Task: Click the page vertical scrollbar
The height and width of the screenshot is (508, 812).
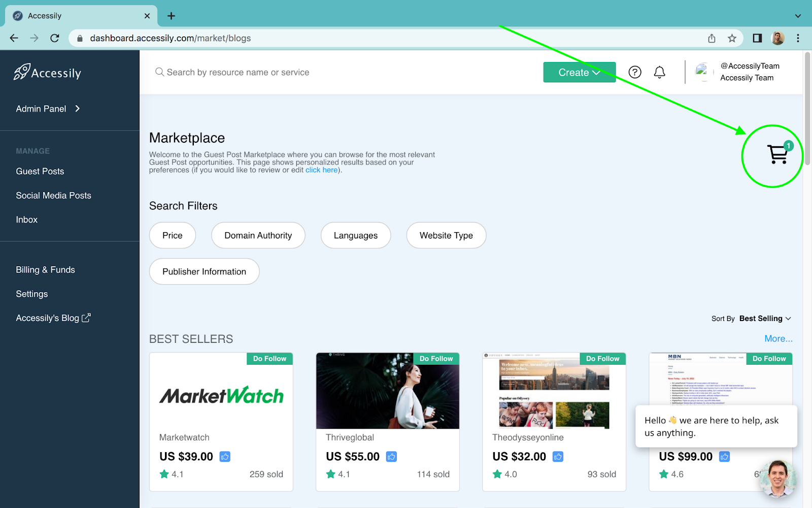Action: pyautogui.click(x=807, y=108)
